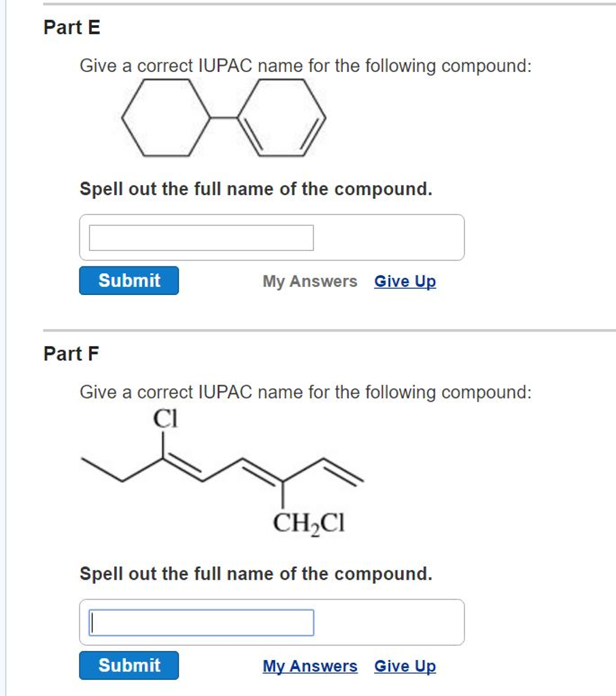616x696 pixels.
Task: Click the Submit button in Part E
Action: click(129, 281)
